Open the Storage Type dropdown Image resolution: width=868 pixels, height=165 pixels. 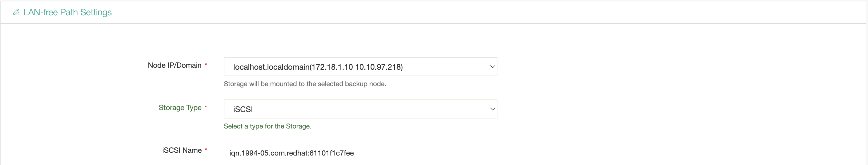coord(361,109)
